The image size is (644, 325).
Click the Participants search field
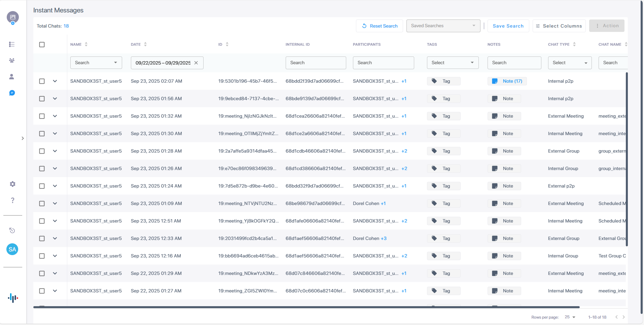[383, 63]
